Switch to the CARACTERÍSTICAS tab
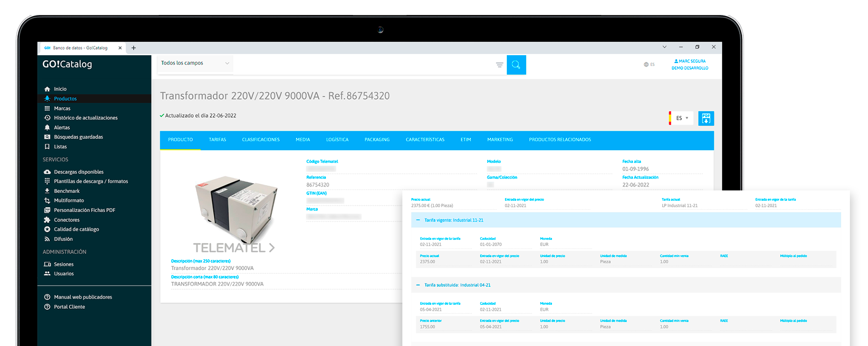868x346 pixels. [x=425, y=140]
